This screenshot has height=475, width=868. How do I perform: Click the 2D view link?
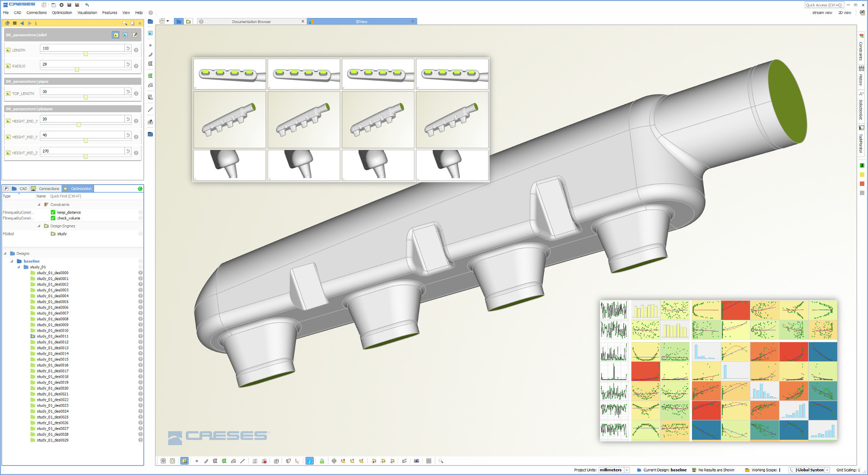pyautogui.click(x=844, y=13)
